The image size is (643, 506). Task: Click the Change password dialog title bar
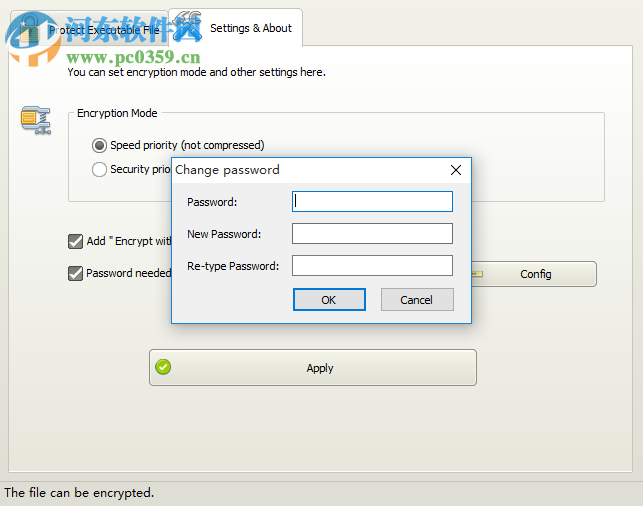tap(300, 170)
